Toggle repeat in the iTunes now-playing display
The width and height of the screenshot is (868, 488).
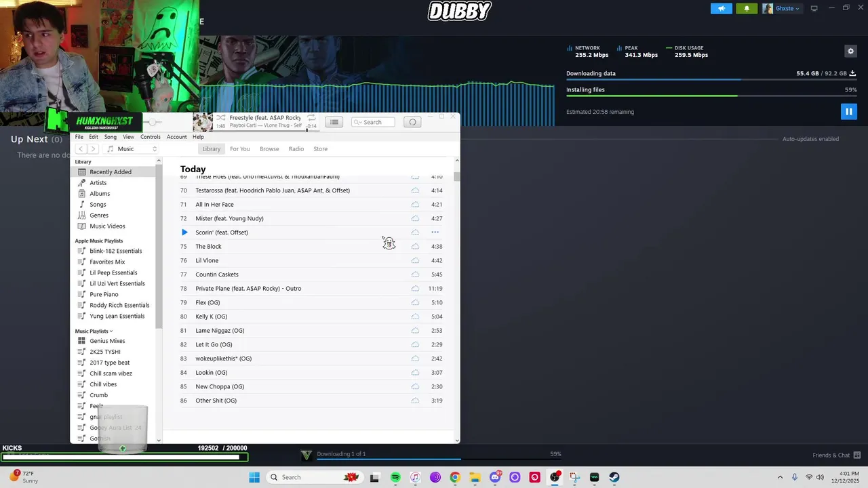point(311,118)
